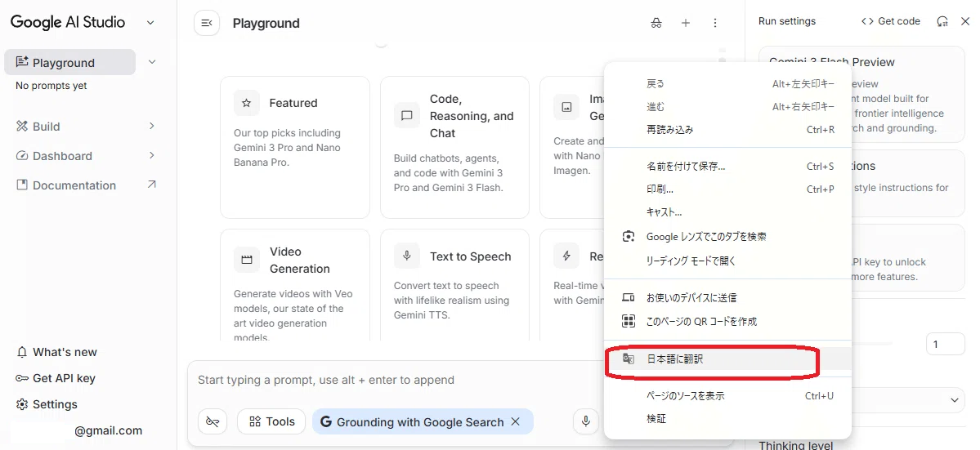Open the three-dot more options menu

point(715,23)
